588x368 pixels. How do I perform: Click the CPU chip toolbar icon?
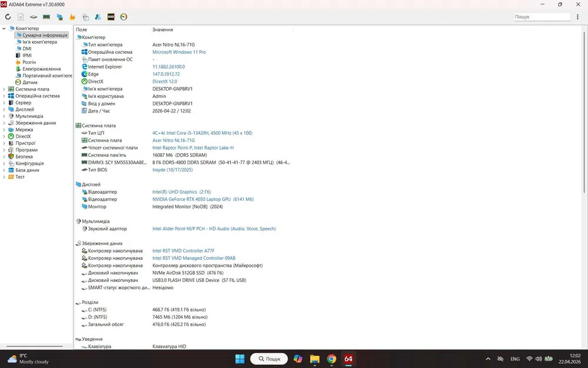coord(34,17)
